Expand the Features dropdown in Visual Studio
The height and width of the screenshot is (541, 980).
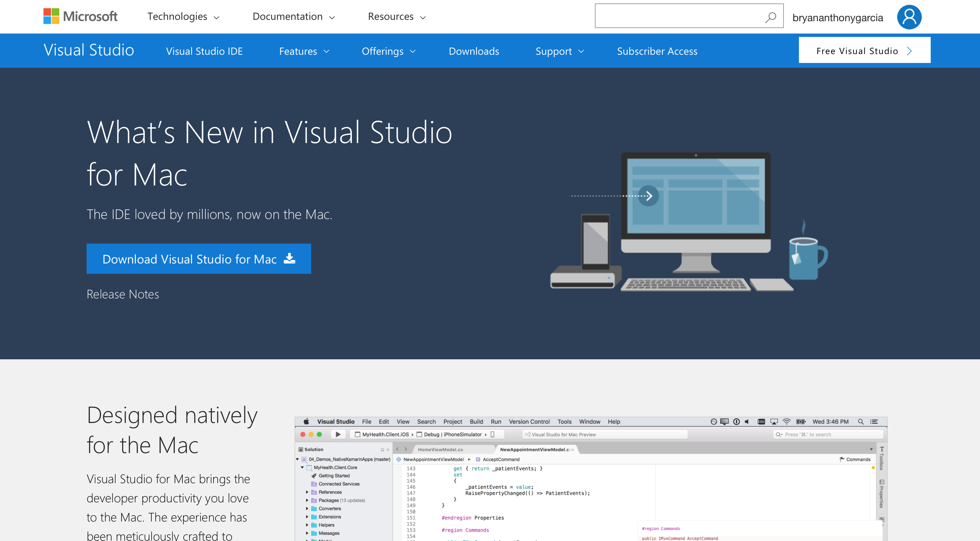pos(304,50)
